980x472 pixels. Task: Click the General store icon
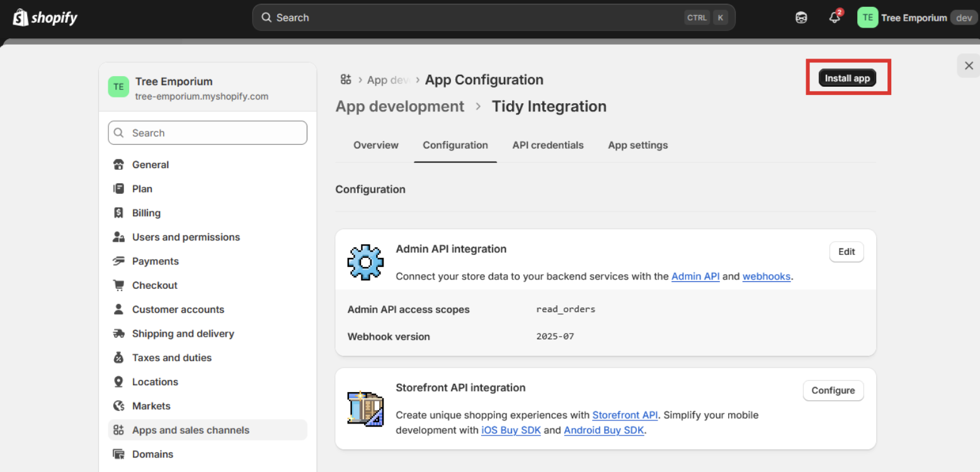(118, 165)
